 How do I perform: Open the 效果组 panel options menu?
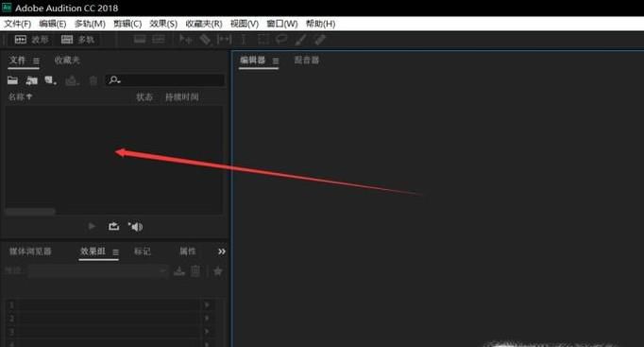point(116,252)
